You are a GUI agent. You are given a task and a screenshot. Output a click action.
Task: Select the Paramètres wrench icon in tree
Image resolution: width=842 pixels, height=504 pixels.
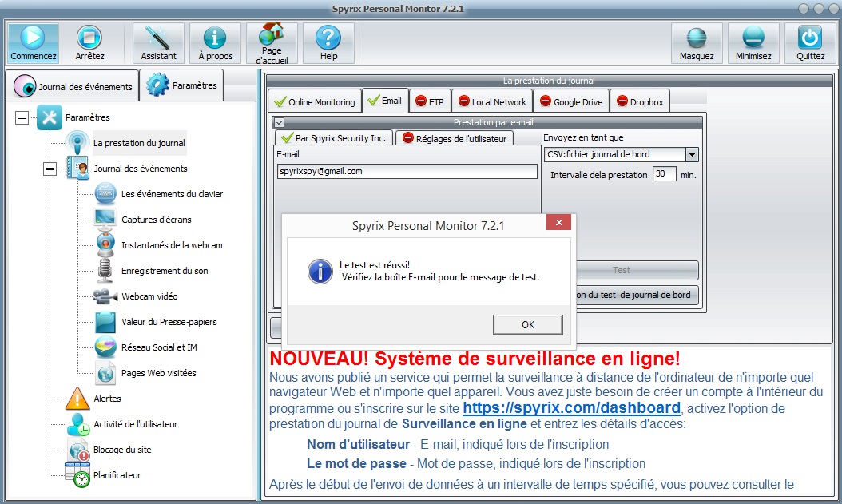click(50, 117)
